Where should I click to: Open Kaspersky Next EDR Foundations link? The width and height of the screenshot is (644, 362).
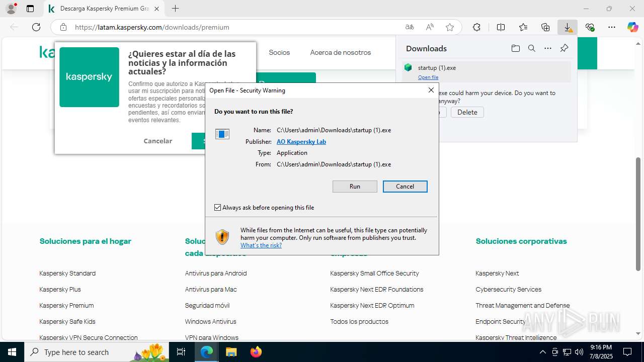click(377, 289)
